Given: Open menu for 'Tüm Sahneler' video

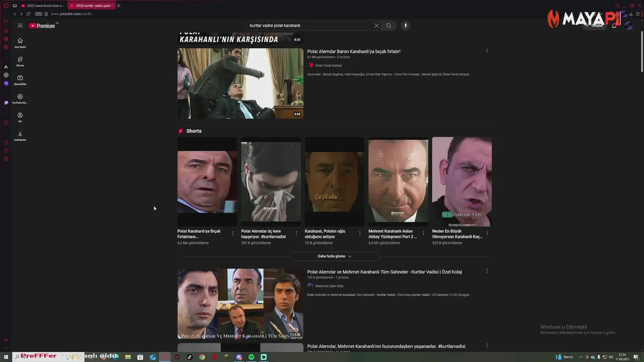Looking at the screenshot, I should (487, 271).
